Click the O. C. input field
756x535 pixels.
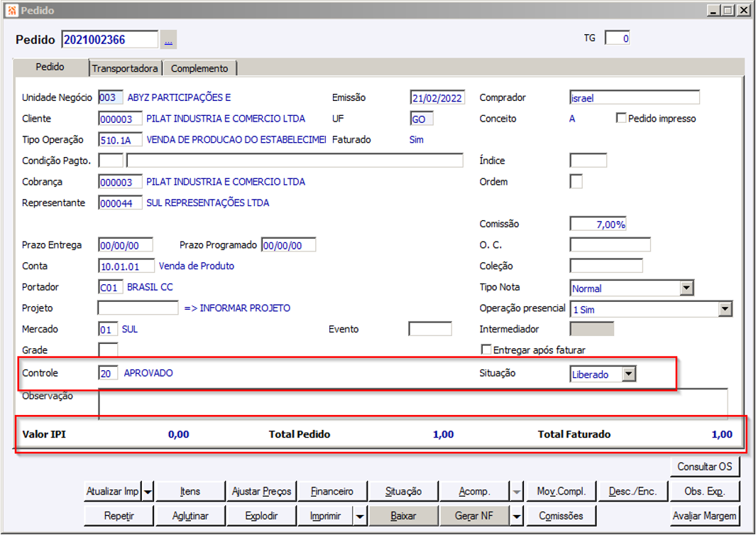coord(610,245)
